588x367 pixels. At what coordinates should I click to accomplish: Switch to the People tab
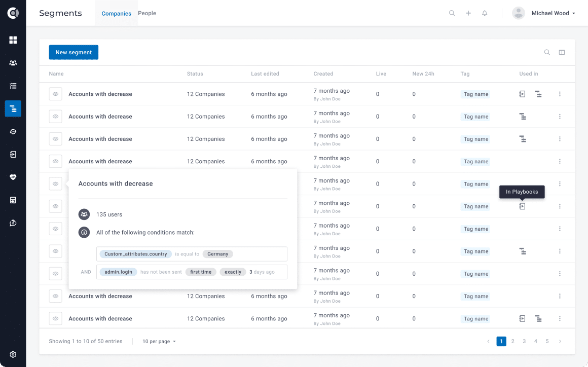[147, 13]
